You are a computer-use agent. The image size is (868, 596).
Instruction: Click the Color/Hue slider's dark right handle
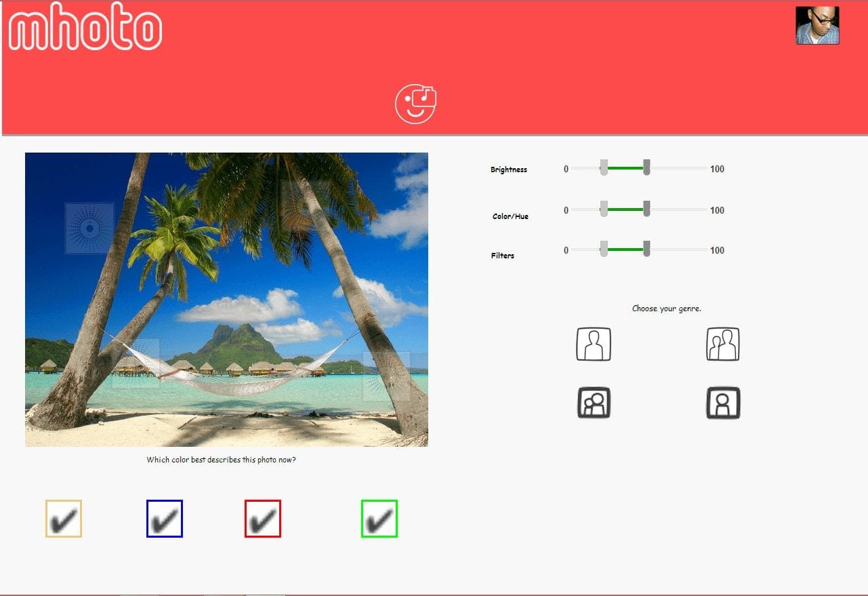(646, 209)
